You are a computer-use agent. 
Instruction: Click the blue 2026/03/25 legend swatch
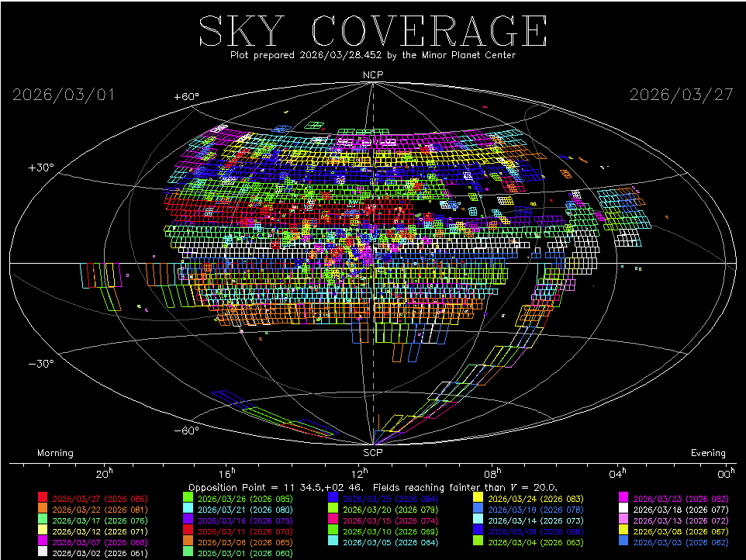click(333, 497)
